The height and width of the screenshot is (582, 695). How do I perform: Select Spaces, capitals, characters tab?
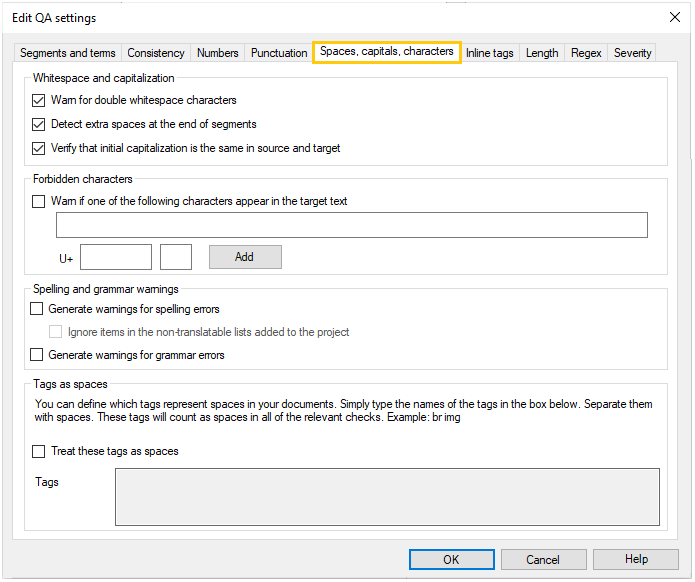(x=387, y=52)
